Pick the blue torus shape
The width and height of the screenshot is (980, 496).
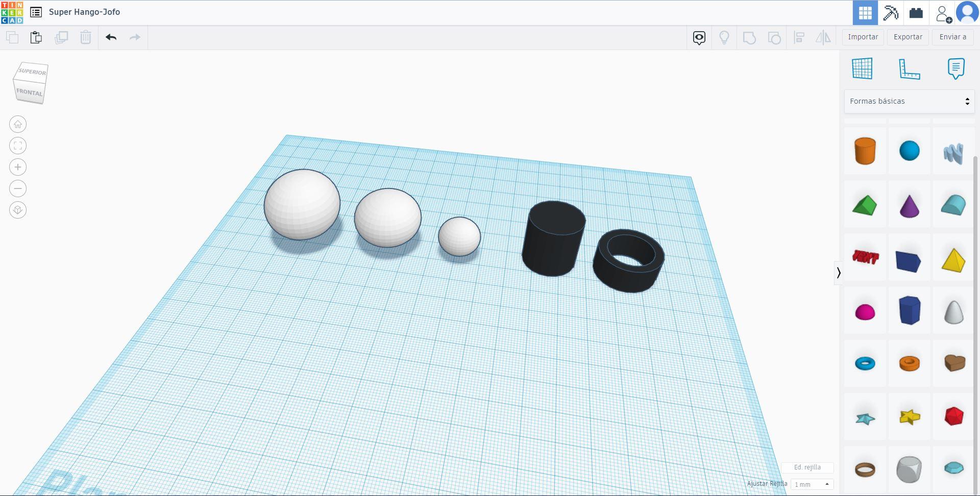[x=865, y=363]
